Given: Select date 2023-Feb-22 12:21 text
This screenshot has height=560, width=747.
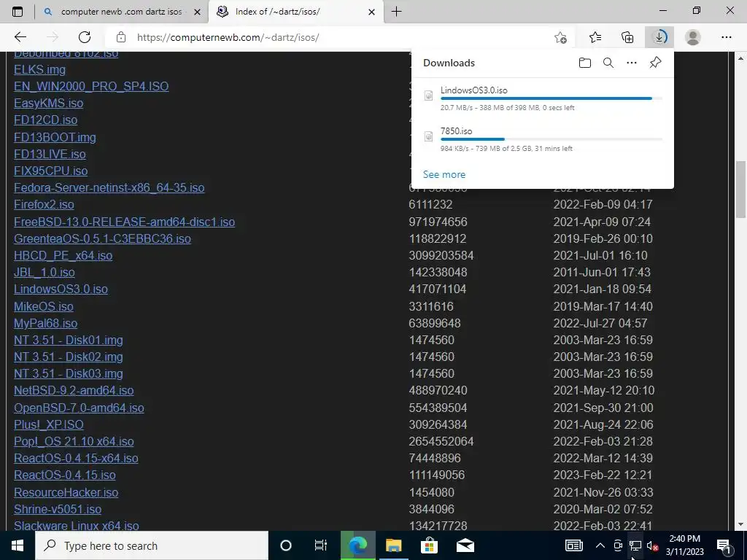Looking at the screenshot, I should 603,475.
